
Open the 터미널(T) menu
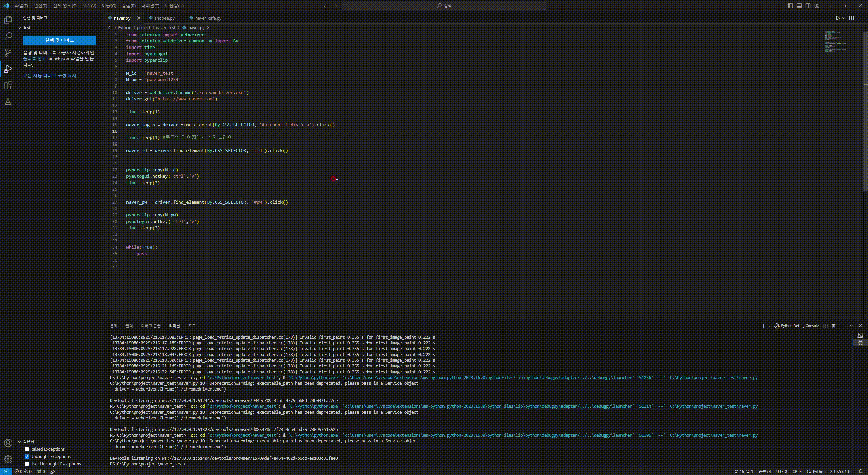tap(150, 6)
